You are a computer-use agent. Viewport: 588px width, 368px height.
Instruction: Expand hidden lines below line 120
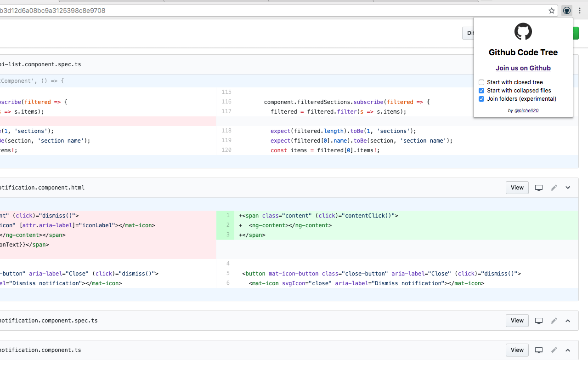coord(289,161)
